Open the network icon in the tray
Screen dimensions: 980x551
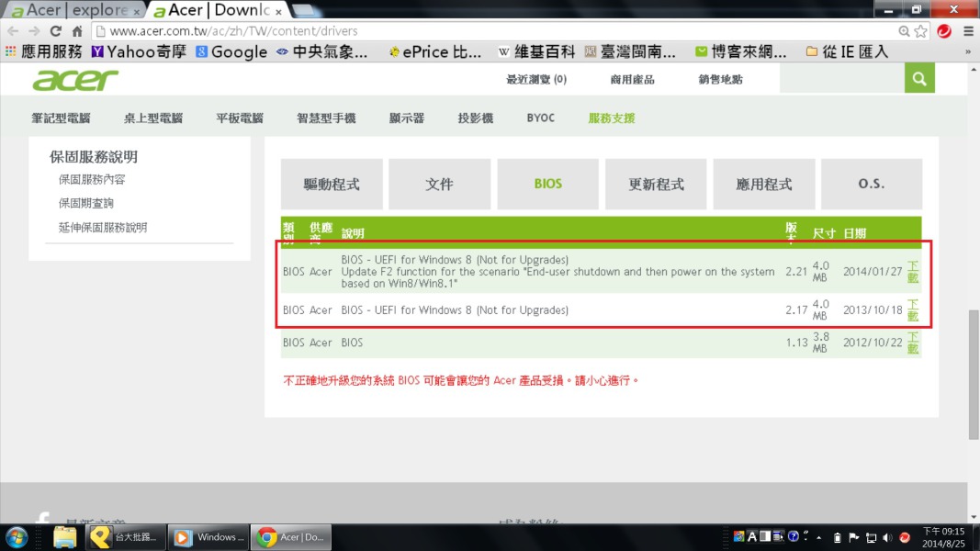coord(871,537)
